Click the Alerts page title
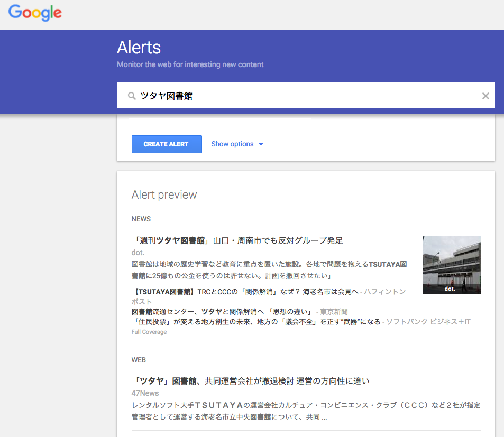The width and height of the screenshot is (504, 437). (x=139, y=48)
